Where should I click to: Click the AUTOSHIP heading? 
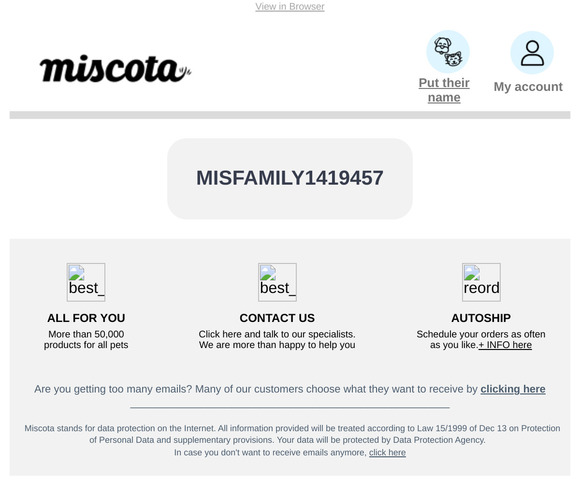[x=481, y=318]
